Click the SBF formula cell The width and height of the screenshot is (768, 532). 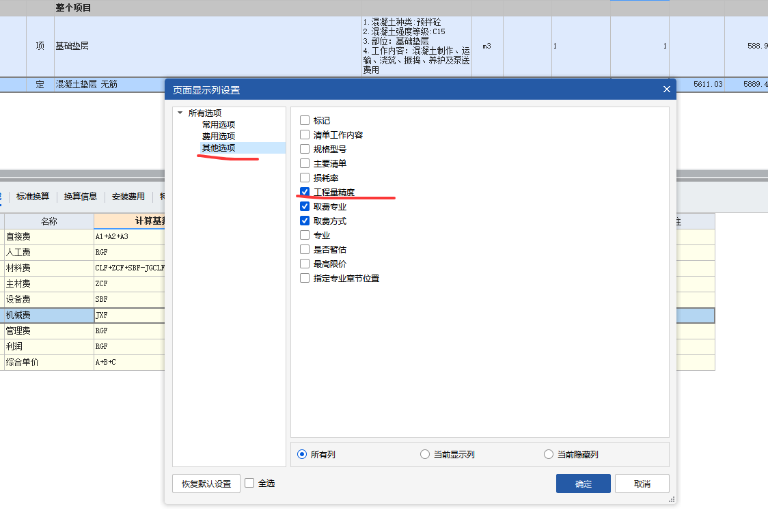(x=129, y=300)
